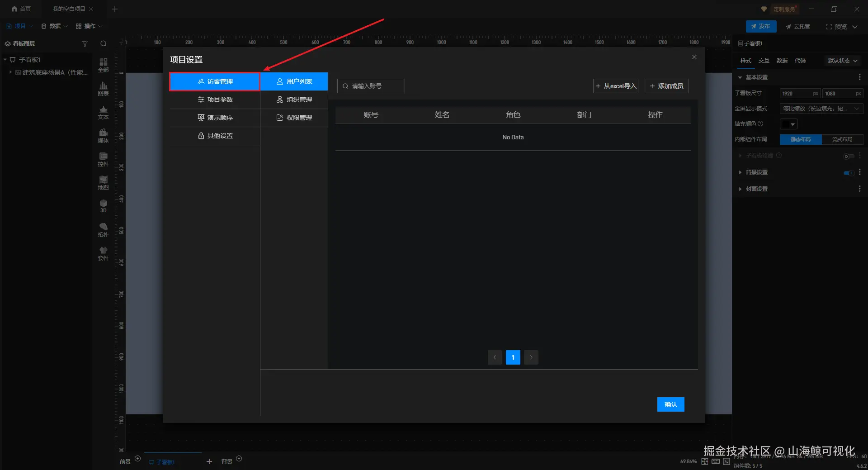Image resolution: width=868 pixels, height=470 pixels.
Task: Open the 控件 controls category
Action: pos(104,159)
